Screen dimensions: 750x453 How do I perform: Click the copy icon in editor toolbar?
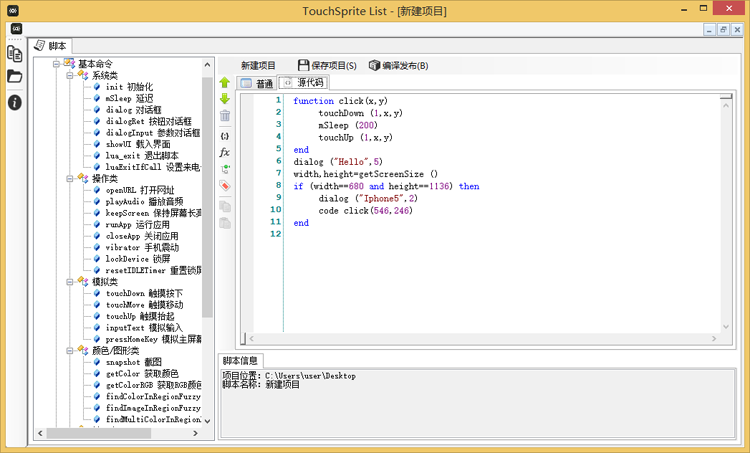pos(225,207)
